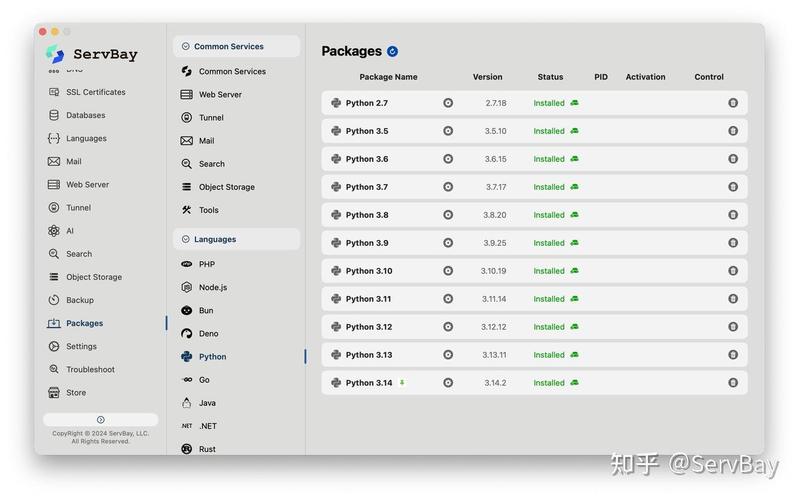Click Object Storage icon in category list
799x500 pixels.
[187, 187]
